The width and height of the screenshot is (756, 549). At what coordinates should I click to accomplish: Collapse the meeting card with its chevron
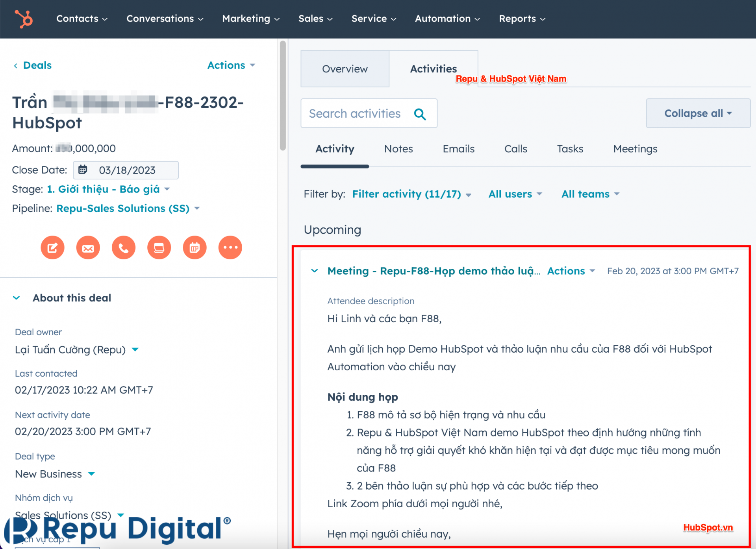coord(314,271)
